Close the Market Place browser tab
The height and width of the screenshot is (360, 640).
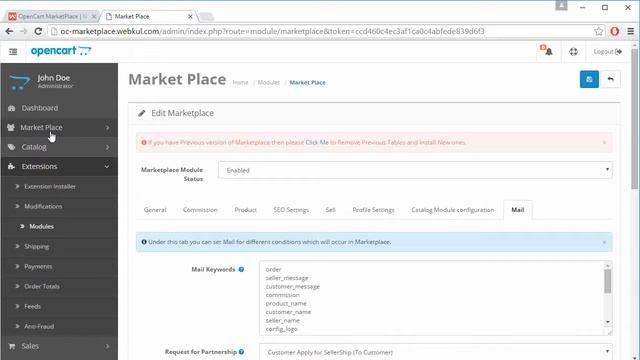point(190,17)
